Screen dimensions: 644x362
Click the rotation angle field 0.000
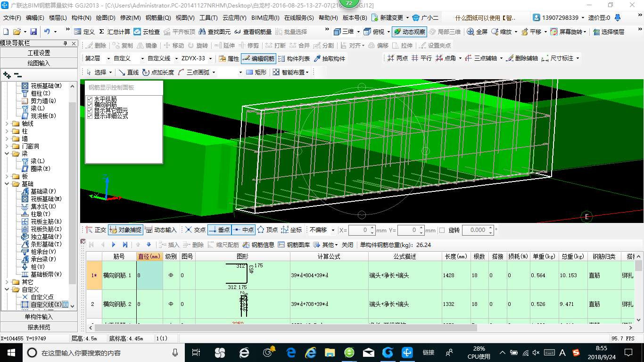[478, 230]
